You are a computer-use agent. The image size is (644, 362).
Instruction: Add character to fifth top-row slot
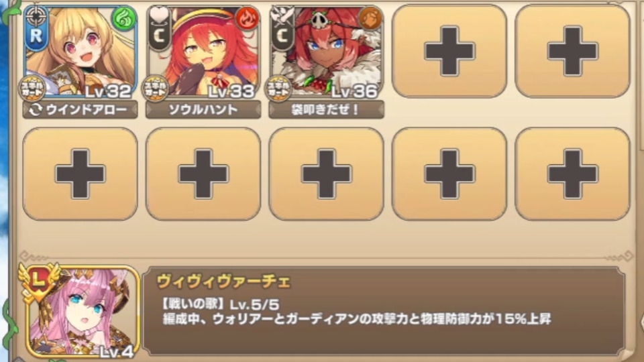(572, 52)
